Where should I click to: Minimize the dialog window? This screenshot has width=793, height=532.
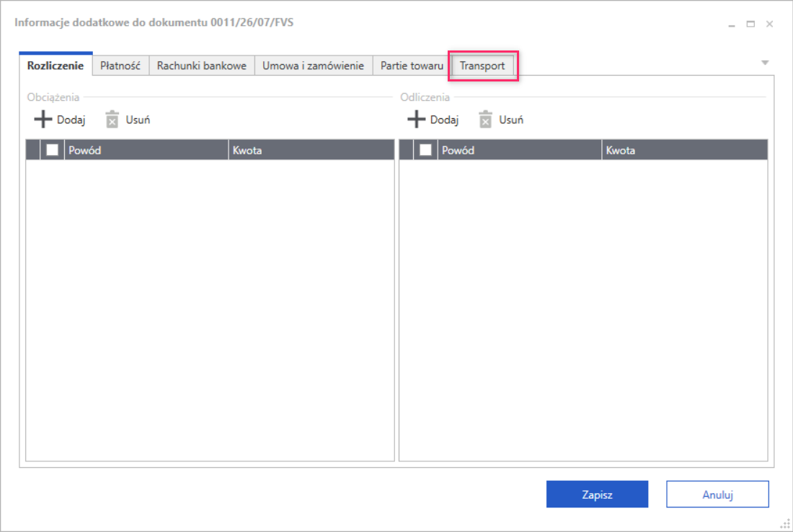[x=731, y=25]
